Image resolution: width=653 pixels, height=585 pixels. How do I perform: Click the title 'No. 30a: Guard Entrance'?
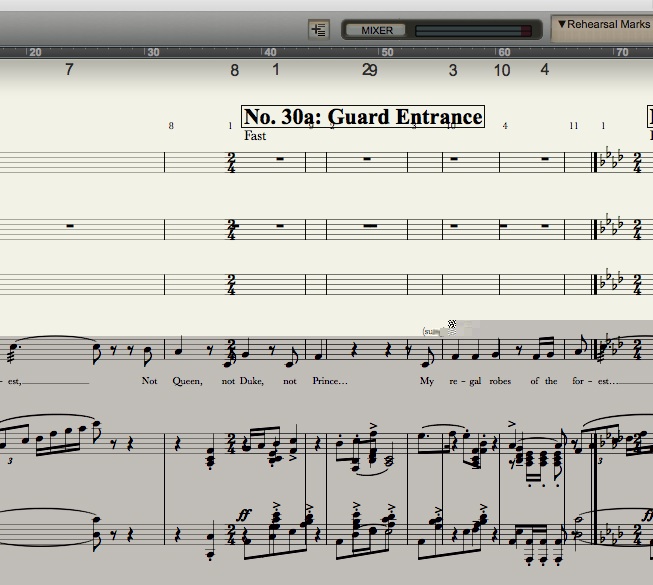pyautogui.click(x=363, y=117)
